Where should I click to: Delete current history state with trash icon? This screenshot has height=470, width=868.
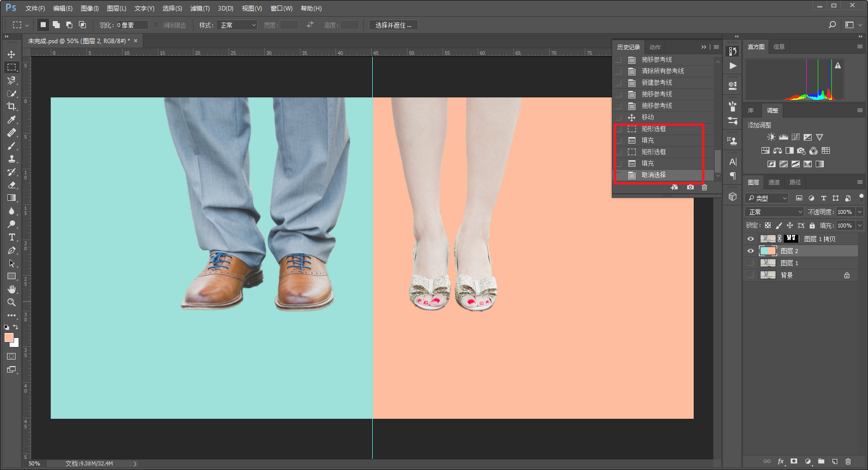(x=704, y=187)
